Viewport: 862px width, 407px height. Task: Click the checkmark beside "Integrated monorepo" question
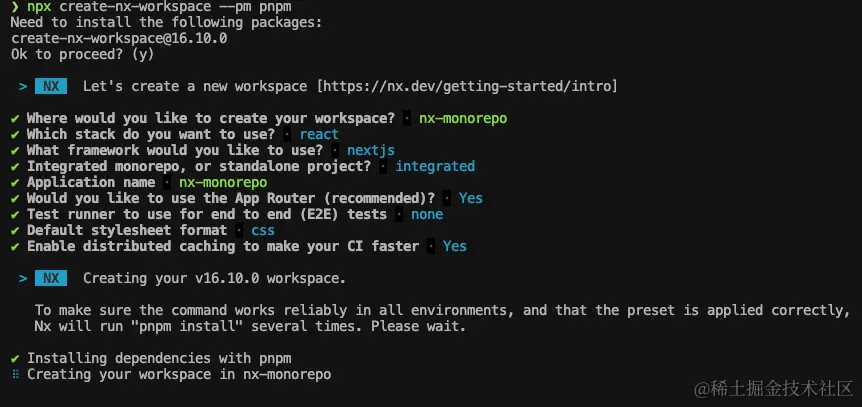(x=15, y=166)
